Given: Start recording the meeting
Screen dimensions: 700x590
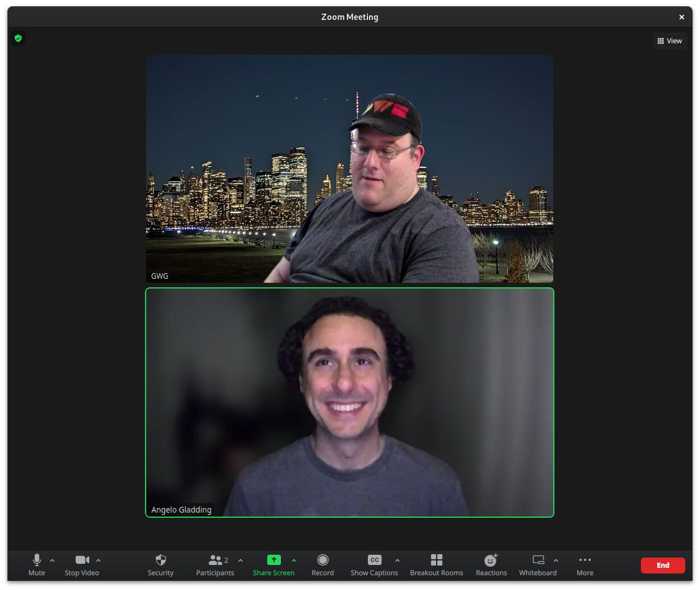Looking at the screenshot, I should coord(322,565).
